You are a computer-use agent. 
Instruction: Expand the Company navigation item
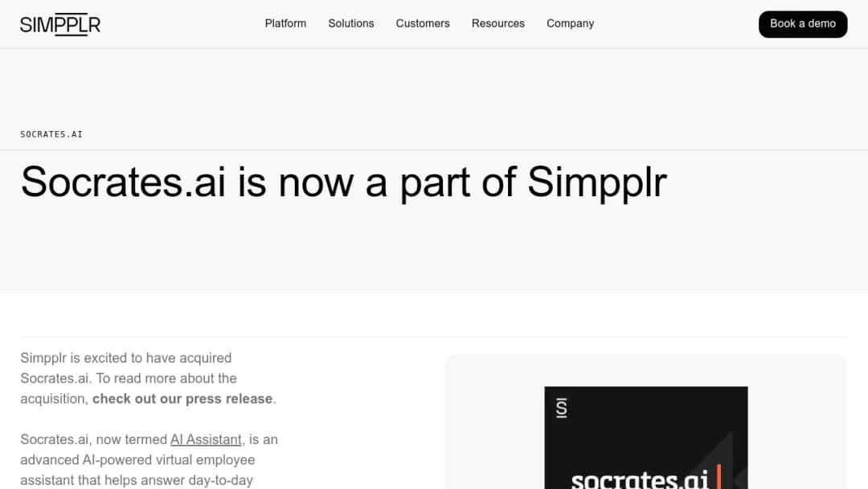click(x=570, y=24)
